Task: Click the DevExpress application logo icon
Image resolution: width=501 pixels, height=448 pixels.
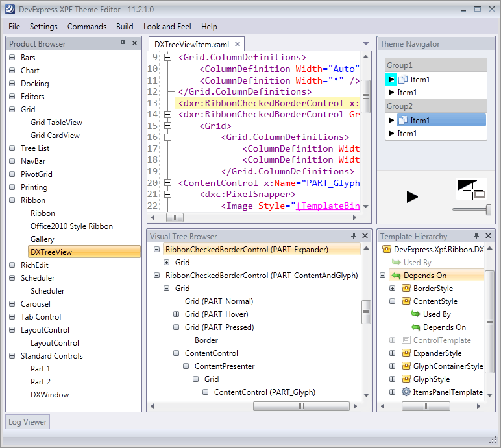Action: 10,9
